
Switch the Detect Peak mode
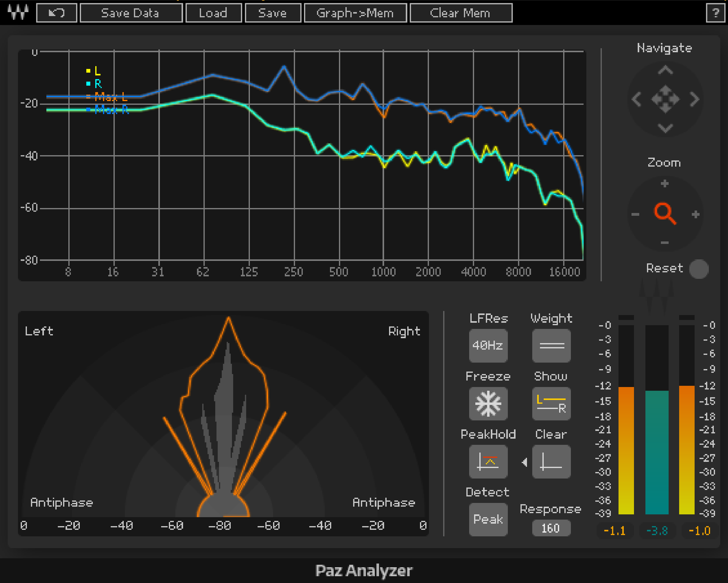coord(488,519)
